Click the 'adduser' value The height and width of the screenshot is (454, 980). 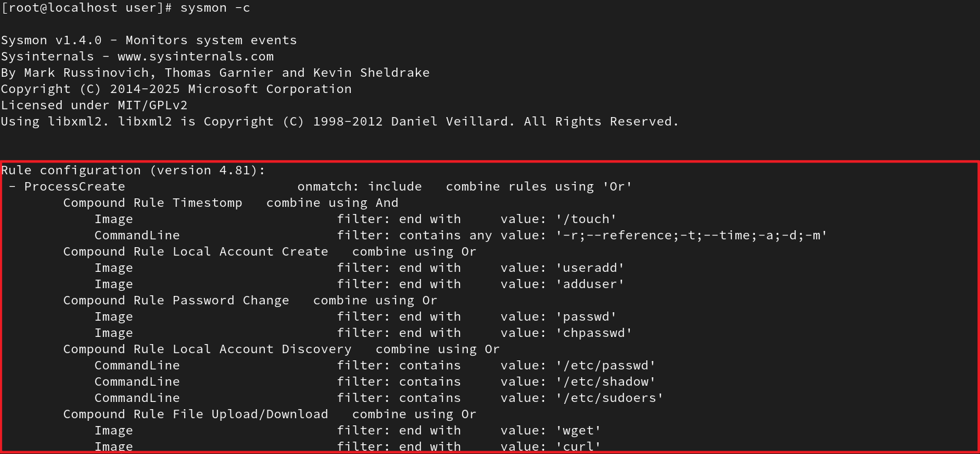click(590, 284)
